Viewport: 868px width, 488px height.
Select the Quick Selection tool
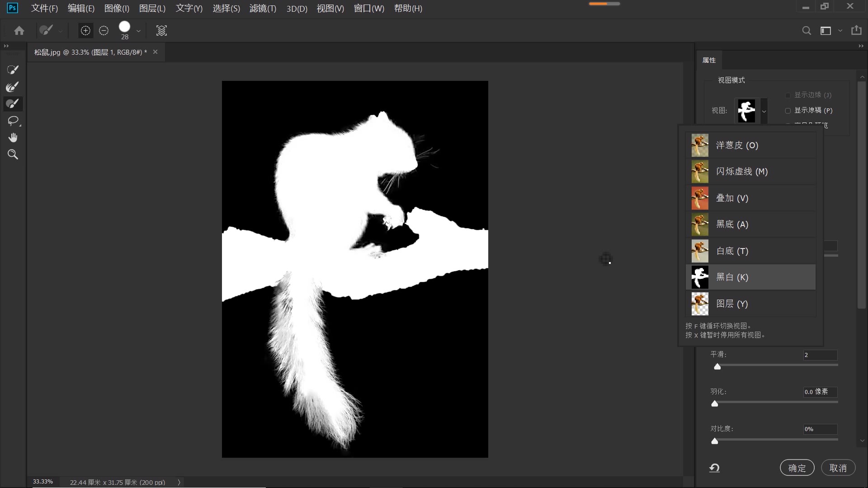click(x=13, y=70)
